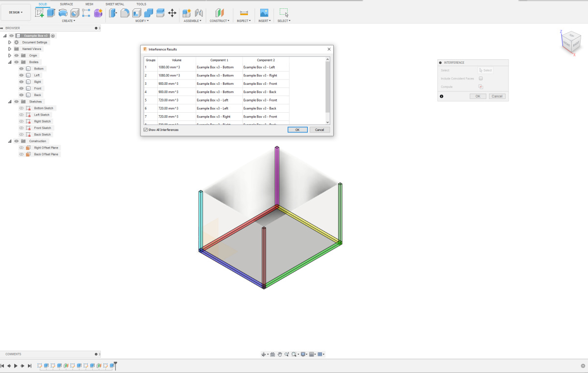Select the Hole tool
The image size is (588, 373).
click(x=74, y=13)
